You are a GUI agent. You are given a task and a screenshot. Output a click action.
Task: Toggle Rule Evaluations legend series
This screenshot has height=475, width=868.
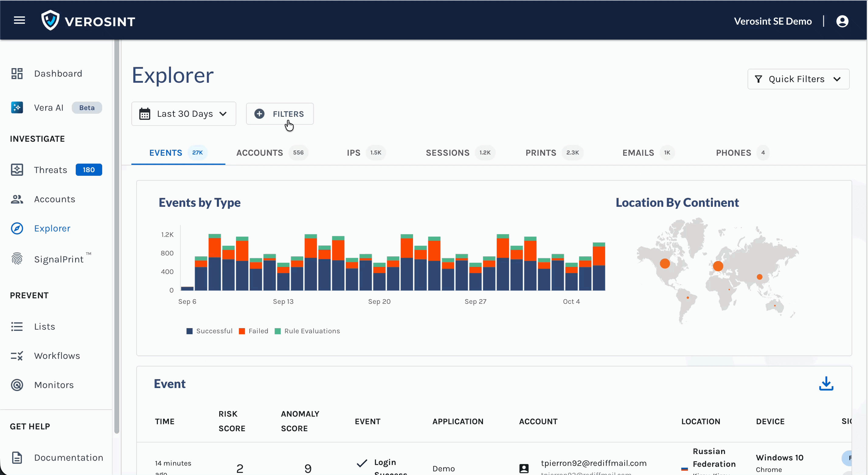click(x=307, y=331)
